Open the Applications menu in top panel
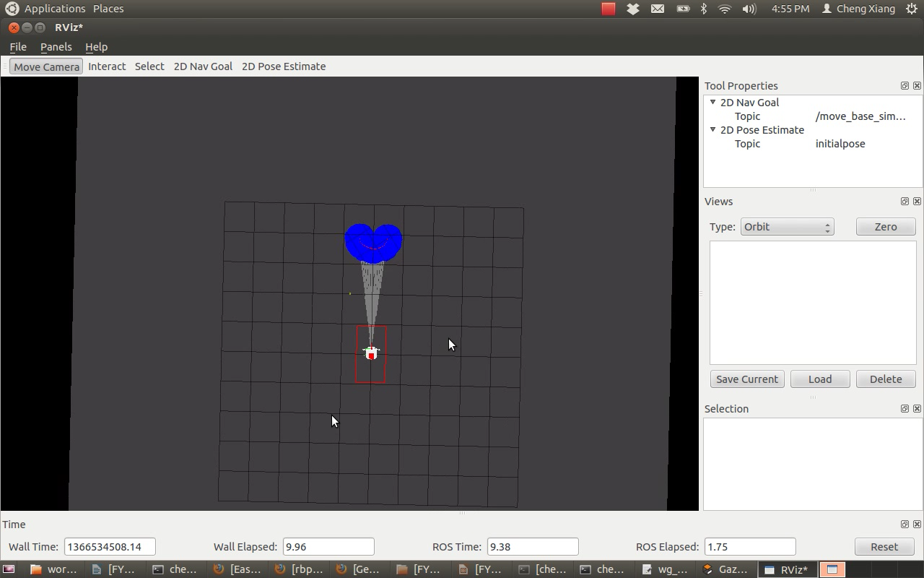The image size is (924, 578). 55,9
